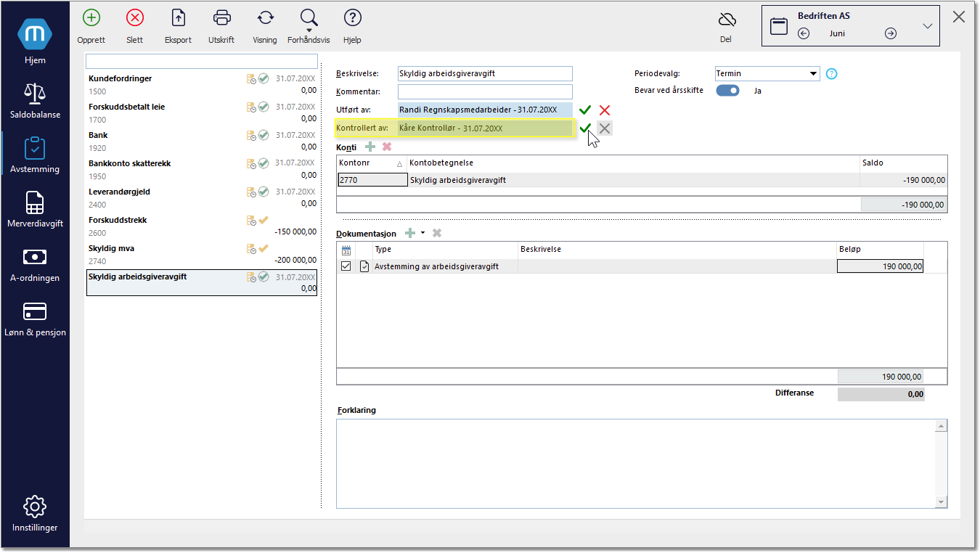Toggle the Bevar ved årsskifte switch
The image size is (980, 553).
coord(727,91)
